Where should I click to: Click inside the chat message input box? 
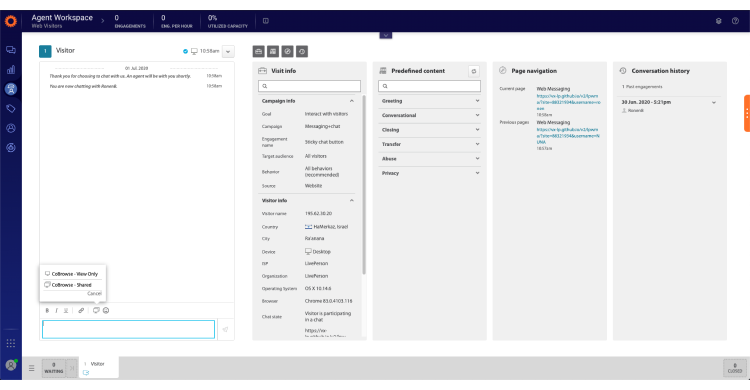click(x=128, y=329)
